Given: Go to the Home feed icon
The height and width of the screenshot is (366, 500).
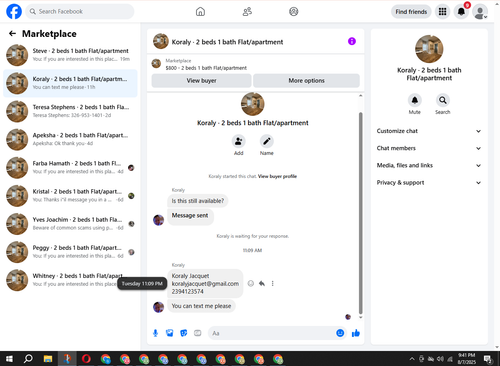Looking at the screenshot, I should [x=200, y=12].
